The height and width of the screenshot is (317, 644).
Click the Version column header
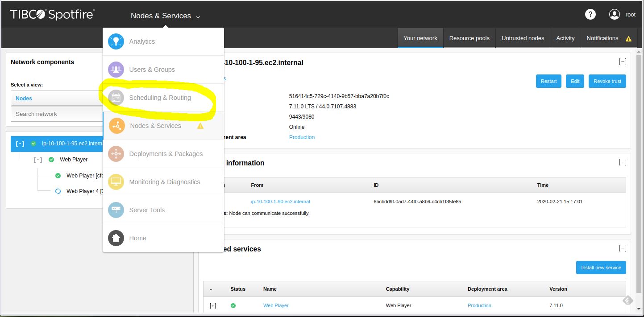point(558,289)
